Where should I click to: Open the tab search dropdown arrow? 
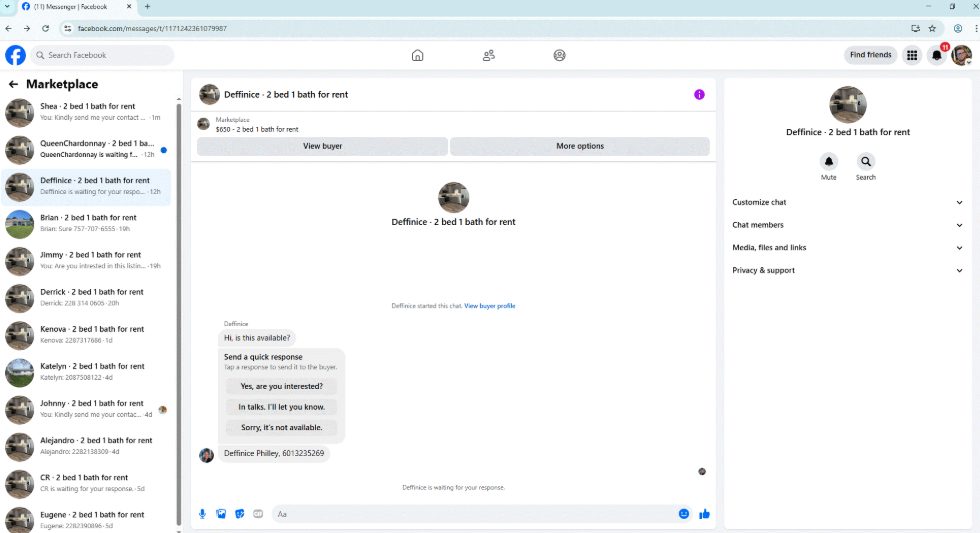coord(7,6)
